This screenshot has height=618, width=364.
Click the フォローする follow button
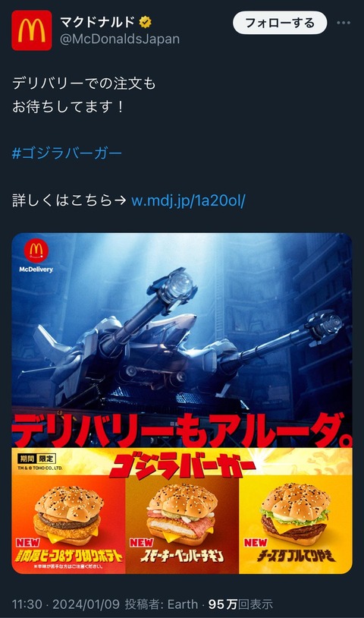click(280, 23)
